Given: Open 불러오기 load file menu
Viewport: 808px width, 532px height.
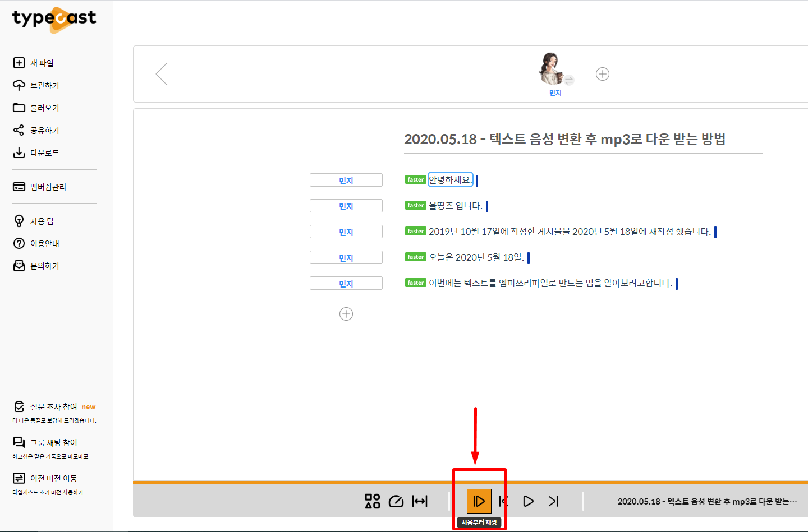Looking at the screenshot, I should click(x=36, y=108).
